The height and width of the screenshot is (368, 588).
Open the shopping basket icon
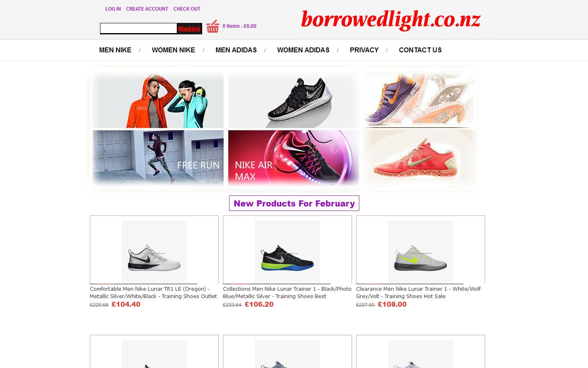point(213,26)
